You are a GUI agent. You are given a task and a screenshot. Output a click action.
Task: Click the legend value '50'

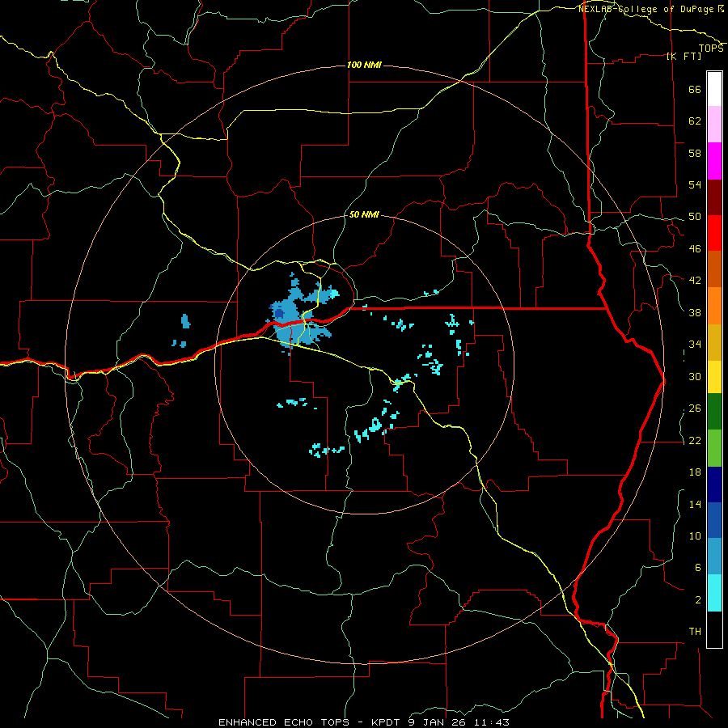pyautogui.click(x=695, y=217)
